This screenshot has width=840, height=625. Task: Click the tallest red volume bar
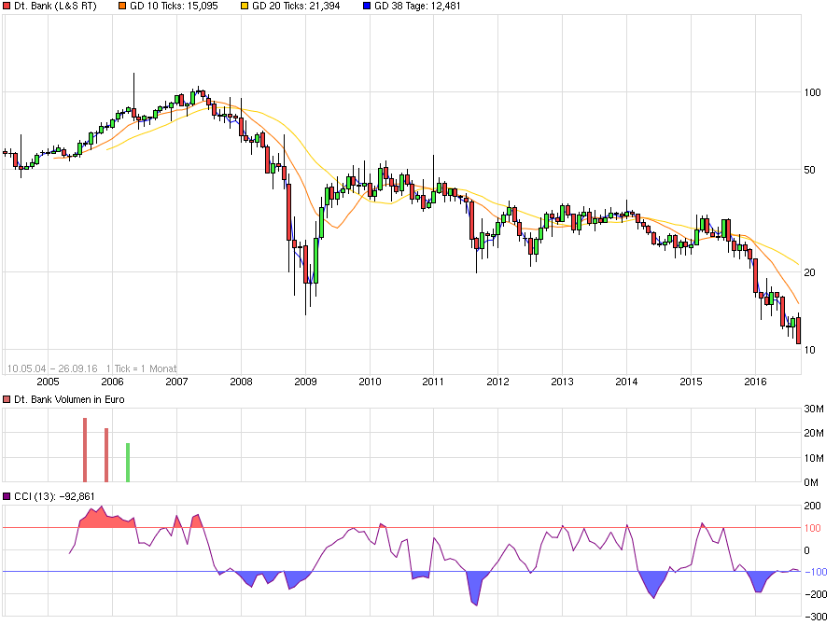(85, 450)
